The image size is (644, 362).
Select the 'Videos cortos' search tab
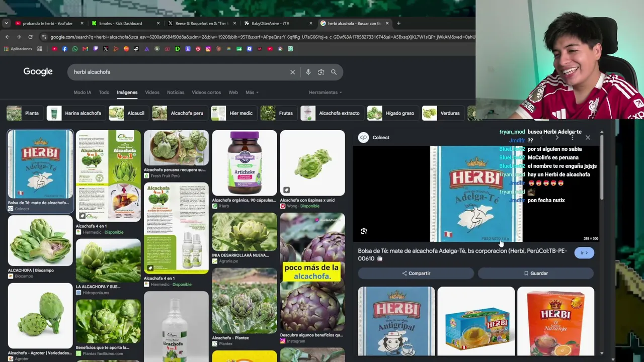206,93
